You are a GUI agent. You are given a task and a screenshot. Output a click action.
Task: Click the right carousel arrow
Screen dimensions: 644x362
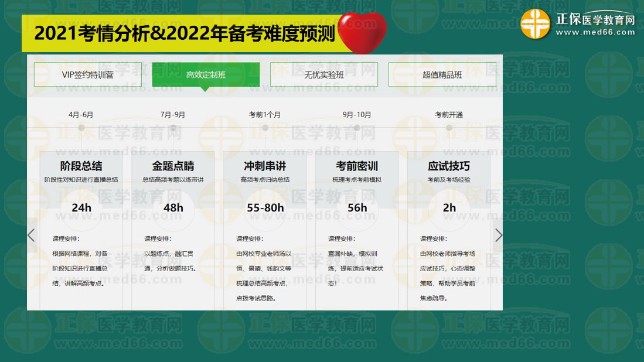[x=499, y=235]
